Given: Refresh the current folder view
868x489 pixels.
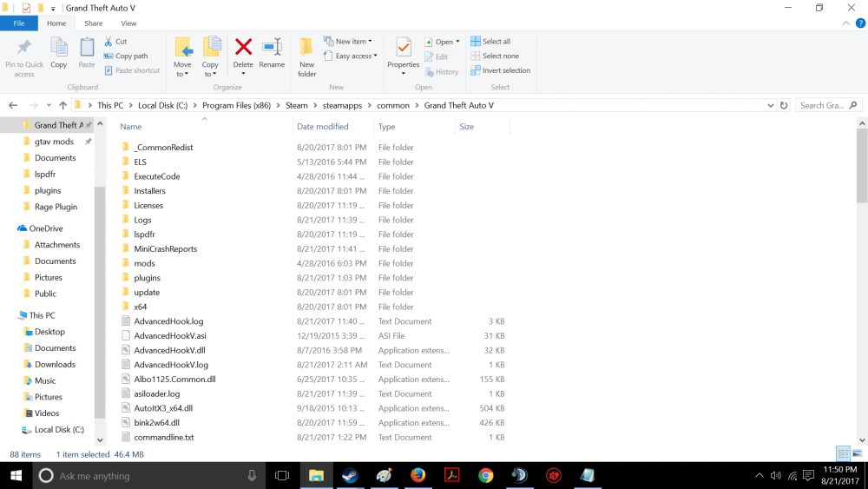Looking at the screenshot, I should [x=783, y=105].
